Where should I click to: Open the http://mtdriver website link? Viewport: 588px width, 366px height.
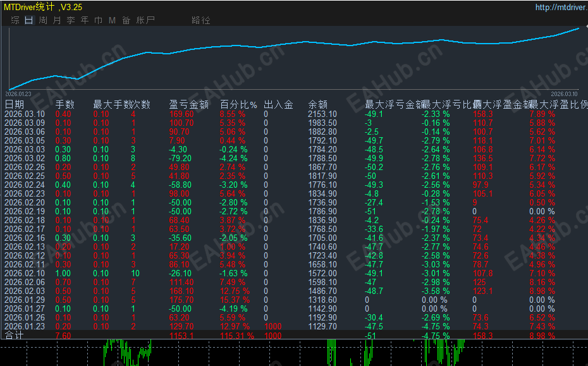(561, 7)
